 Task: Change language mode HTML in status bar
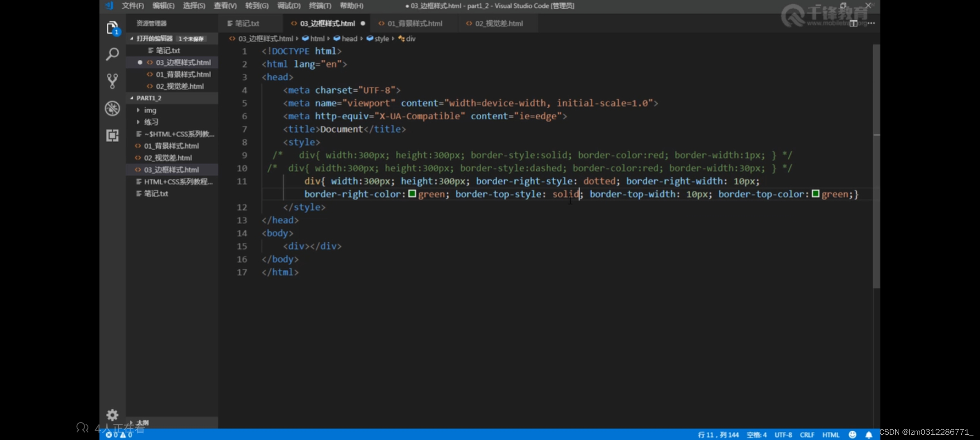[x=831, y=435]
